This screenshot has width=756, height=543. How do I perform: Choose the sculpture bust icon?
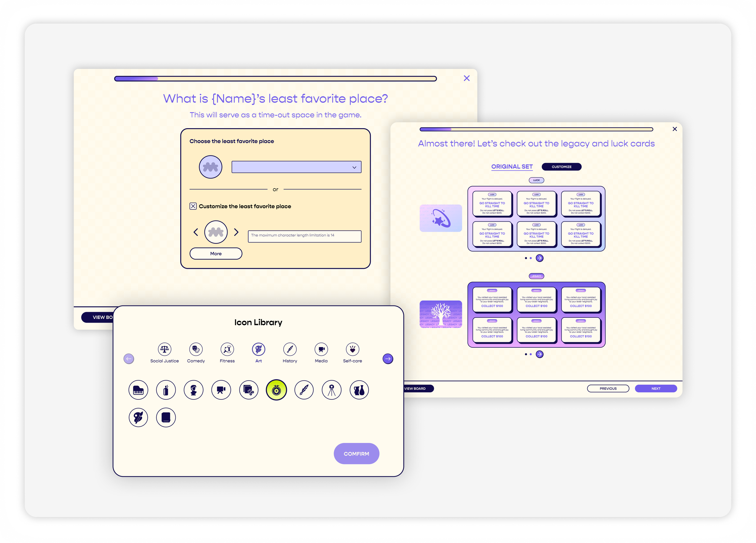pos(193,390)
